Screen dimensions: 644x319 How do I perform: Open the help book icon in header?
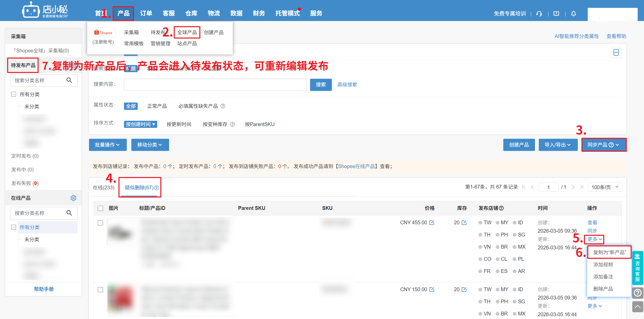point(556,14)
